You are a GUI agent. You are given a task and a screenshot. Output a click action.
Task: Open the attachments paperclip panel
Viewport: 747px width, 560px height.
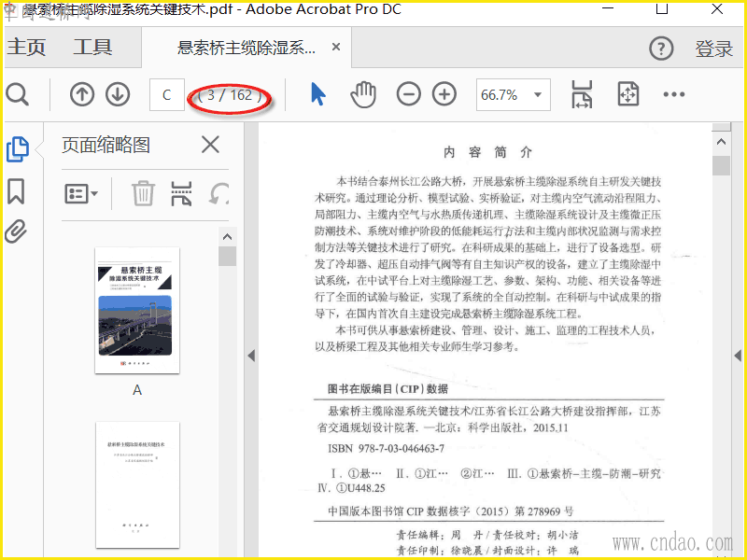pyautogui.click(x=16, y=231)
